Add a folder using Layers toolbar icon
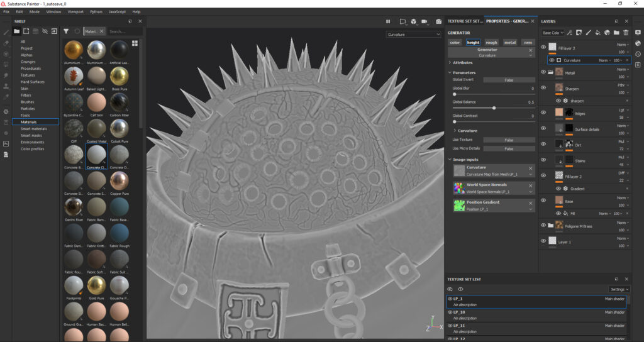 click(x=616, y=33)
